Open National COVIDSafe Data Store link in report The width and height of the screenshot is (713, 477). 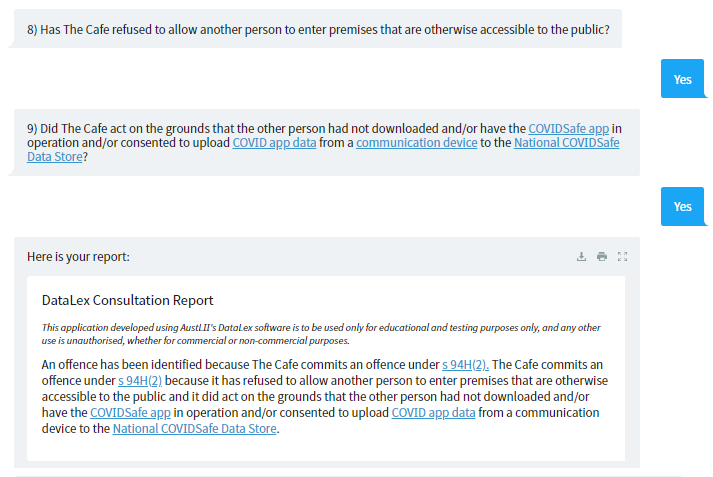(x=195, y=428)
